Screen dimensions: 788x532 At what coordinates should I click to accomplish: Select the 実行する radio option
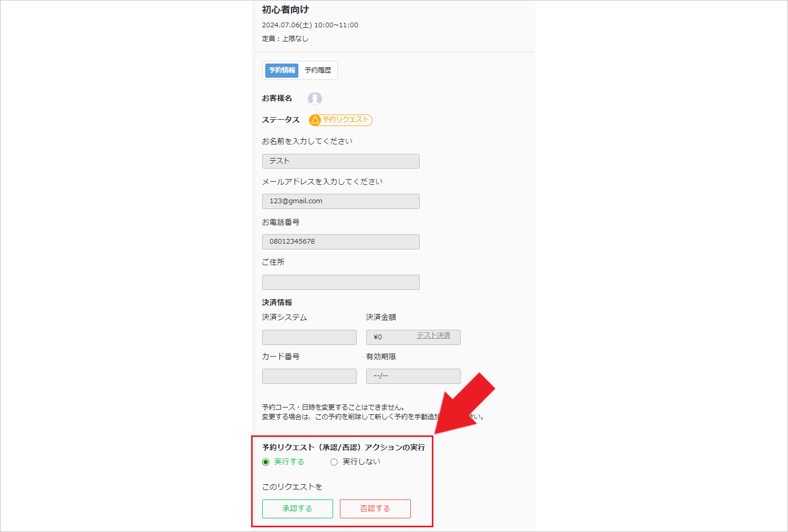click(265, 462)
